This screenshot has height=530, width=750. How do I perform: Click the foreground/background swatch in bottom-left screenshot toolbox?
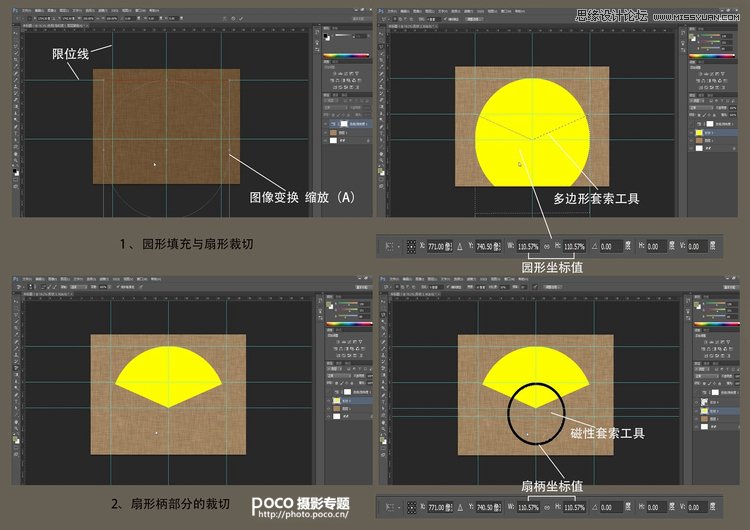[x=16, y=440]
